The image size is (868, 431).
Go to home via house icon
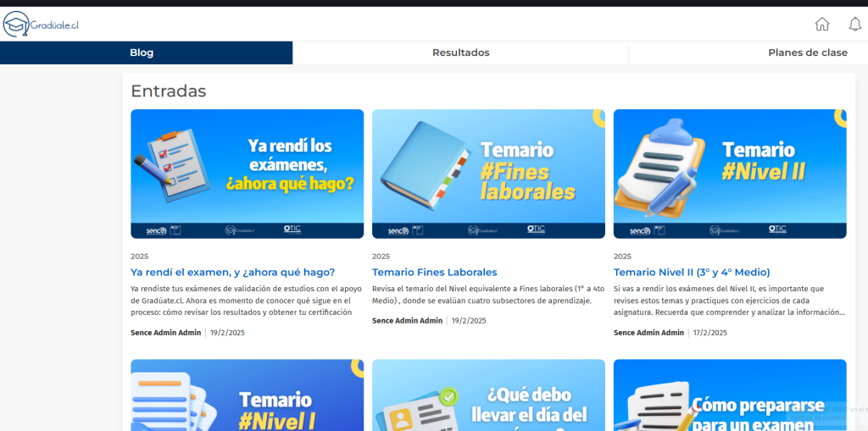[821, 25]
